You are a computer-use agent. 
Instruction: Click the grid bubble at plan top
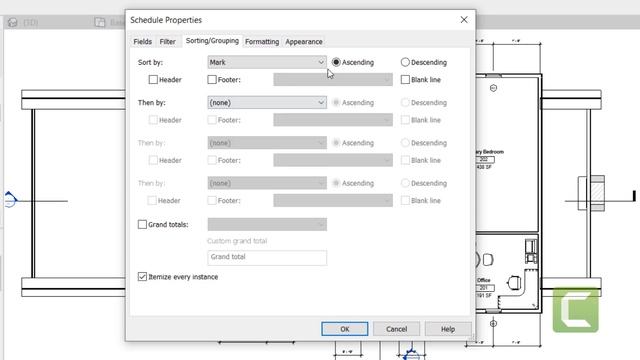[493, 88]
